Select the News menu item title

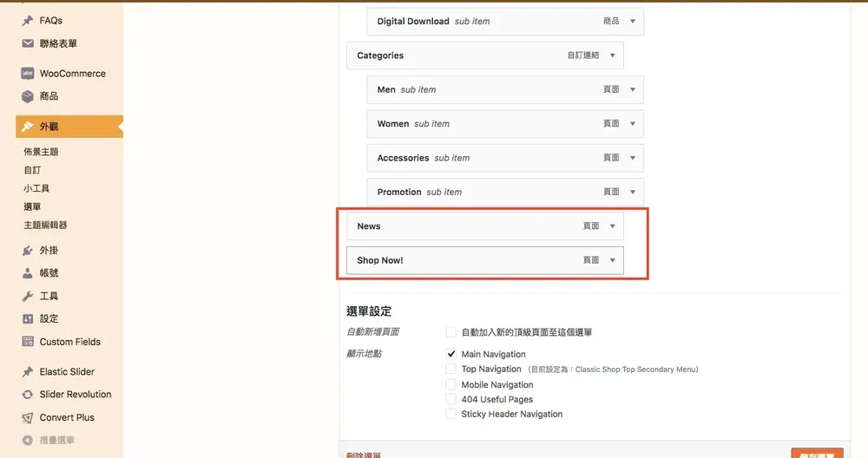point(369,226)
